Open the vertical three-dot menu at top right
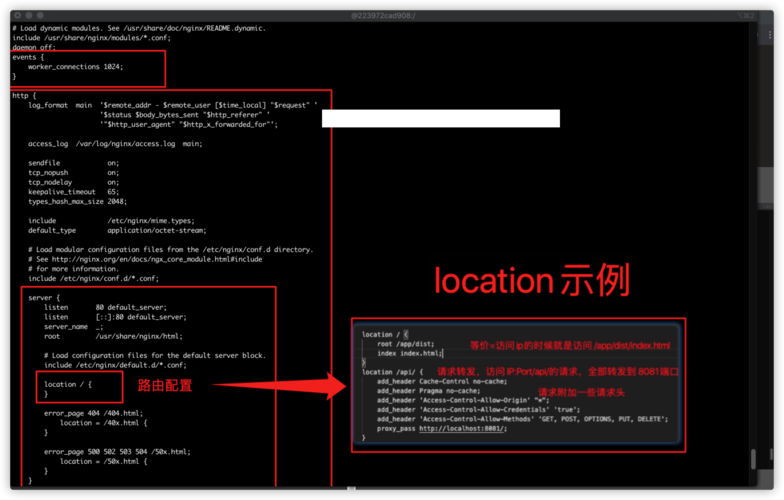The height and width of the screenshot is (500, 784). click(770, 34)
